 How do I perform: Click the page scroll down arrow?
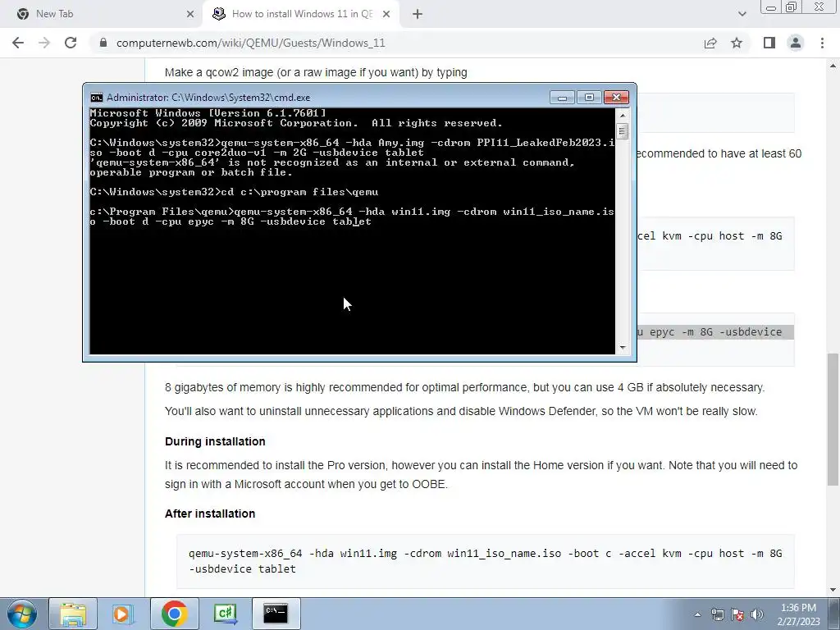point(833,590)
